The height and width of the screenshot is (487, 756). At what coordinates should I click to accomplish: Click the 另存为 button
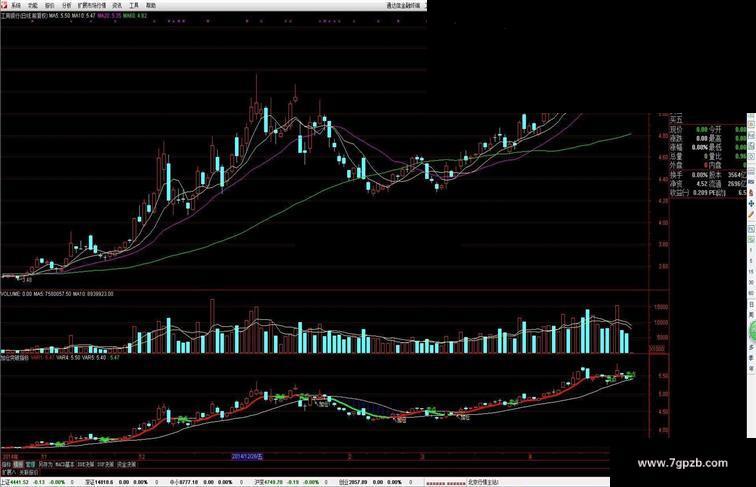45,464
